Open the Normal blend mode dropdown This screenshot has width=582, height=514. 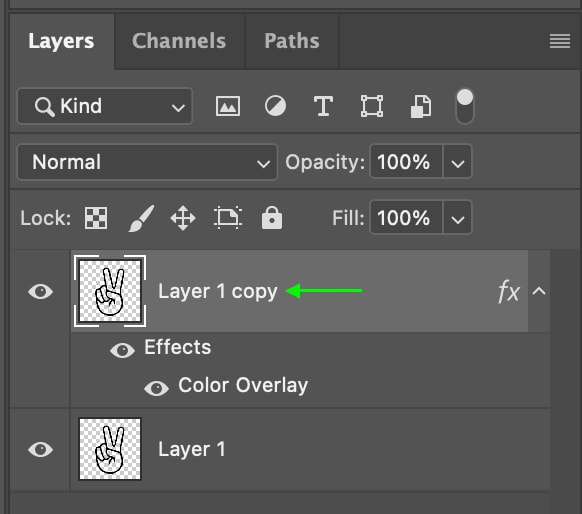[x=147, y=162]
